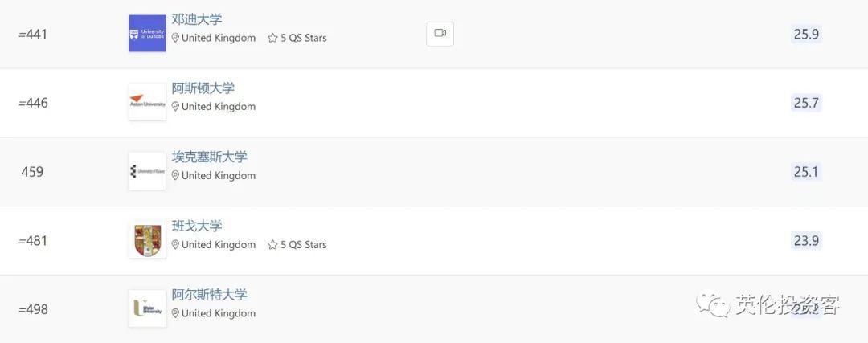This screenshot has width=868, height=343.
Task: Click the location pin in Essex row
Action: click(x=176, y=176)
